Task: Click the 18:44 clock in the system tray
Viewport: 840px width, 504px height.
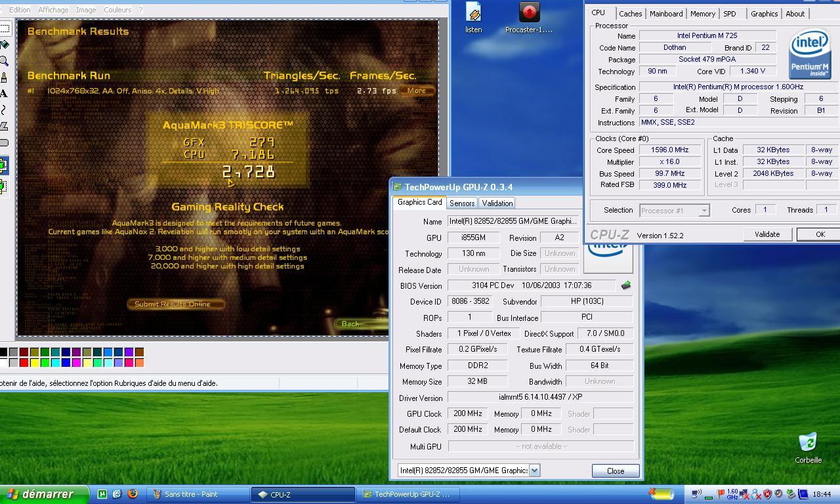Action: coord(822,494)
